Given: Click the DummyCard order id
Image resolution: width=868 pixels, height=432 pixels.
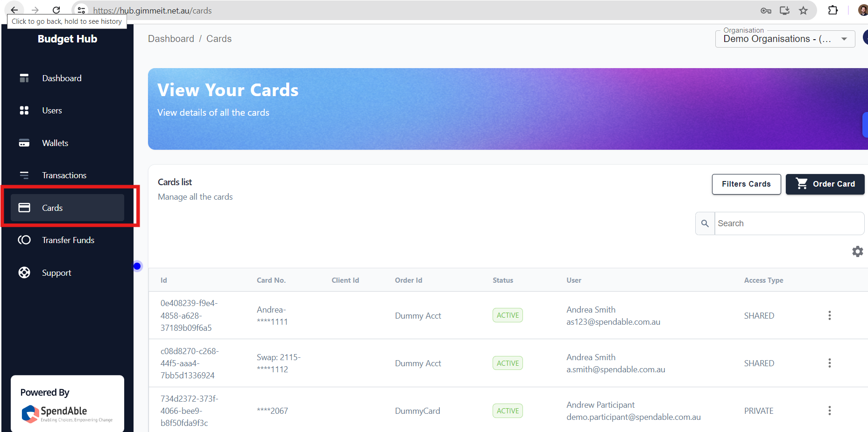Looking at the screenshot, I should (417, 411).
